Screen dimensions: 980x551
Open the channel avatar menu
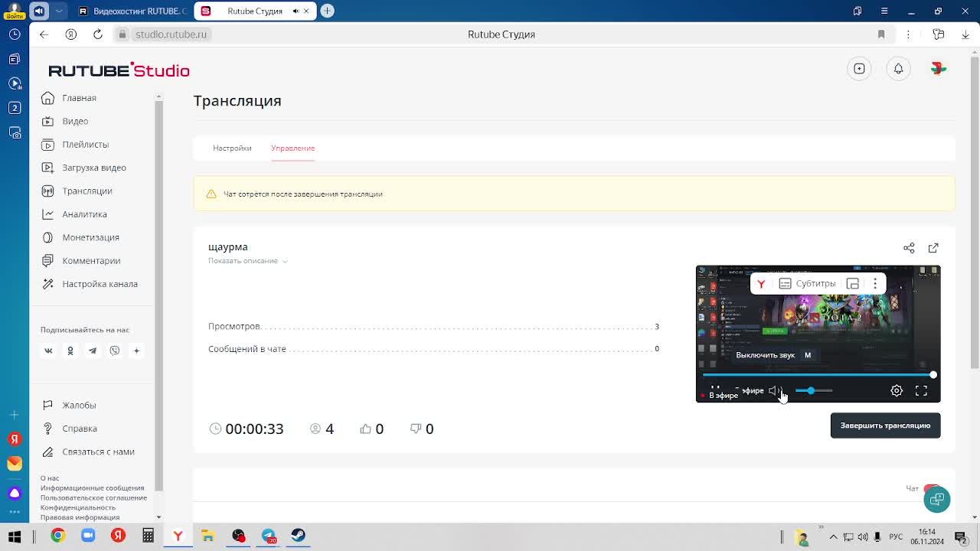coord(938,69)
